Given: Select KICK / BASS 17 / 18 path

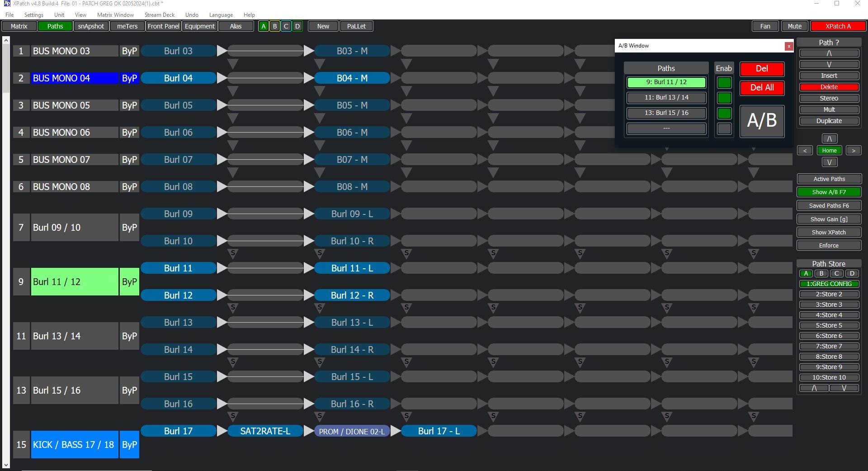Looking at the screenshot, I should click(75, 445).
